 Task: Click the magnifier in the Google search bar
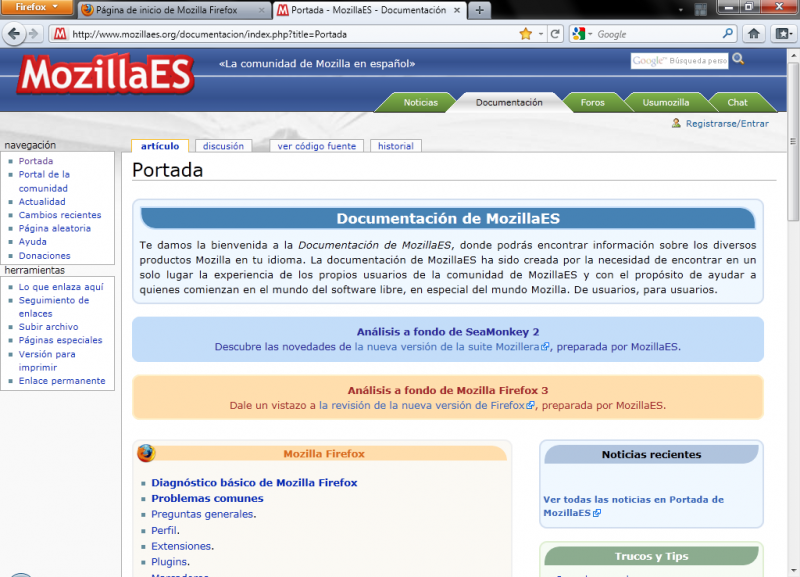click(728, 34)
